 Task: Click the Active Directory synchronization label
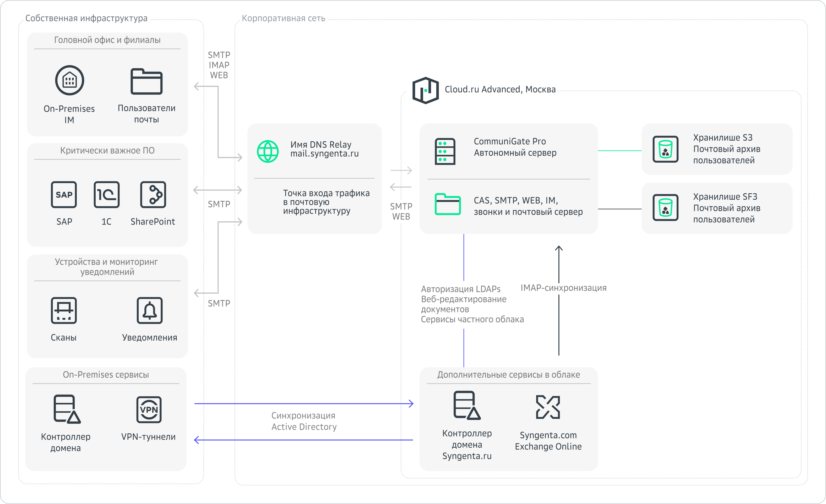point(304,421)
